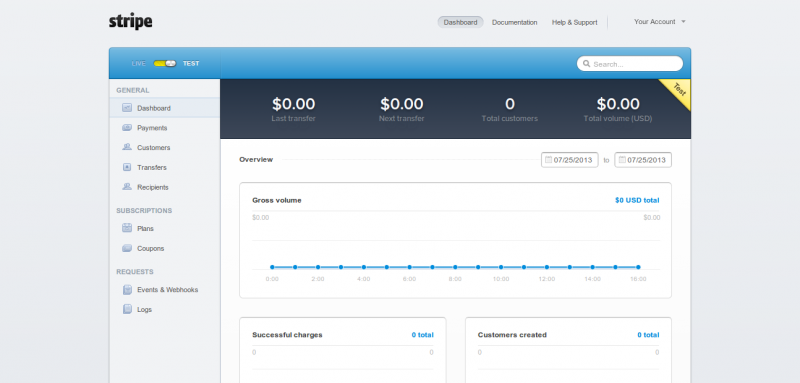
Task: Click the 0:00 data point on chart
Action: click(272, 267)
